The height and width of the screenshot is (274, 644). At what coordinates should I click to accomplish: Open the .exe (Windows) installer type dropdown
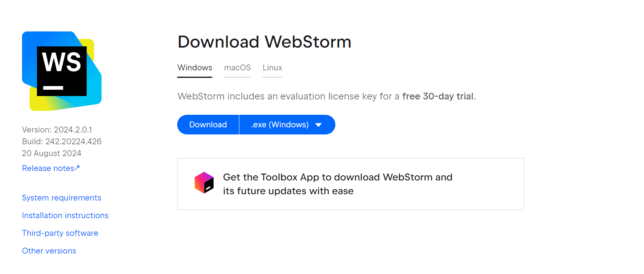click(x=287, y=125)
